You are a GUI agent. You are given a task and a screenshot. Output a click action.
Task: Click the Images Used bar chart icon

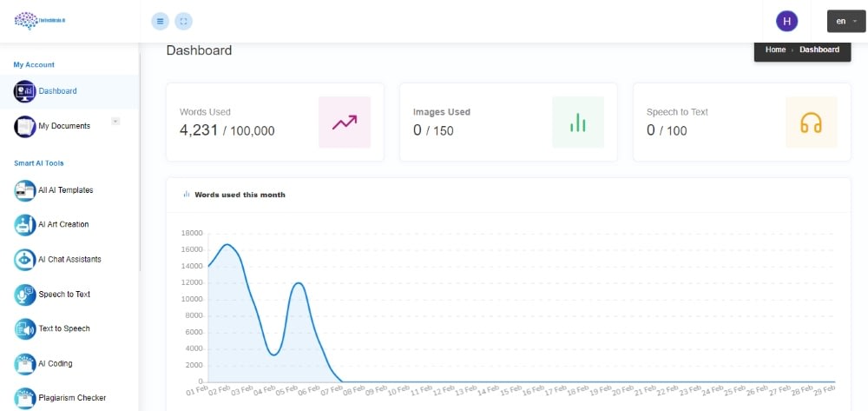(578, 123)
